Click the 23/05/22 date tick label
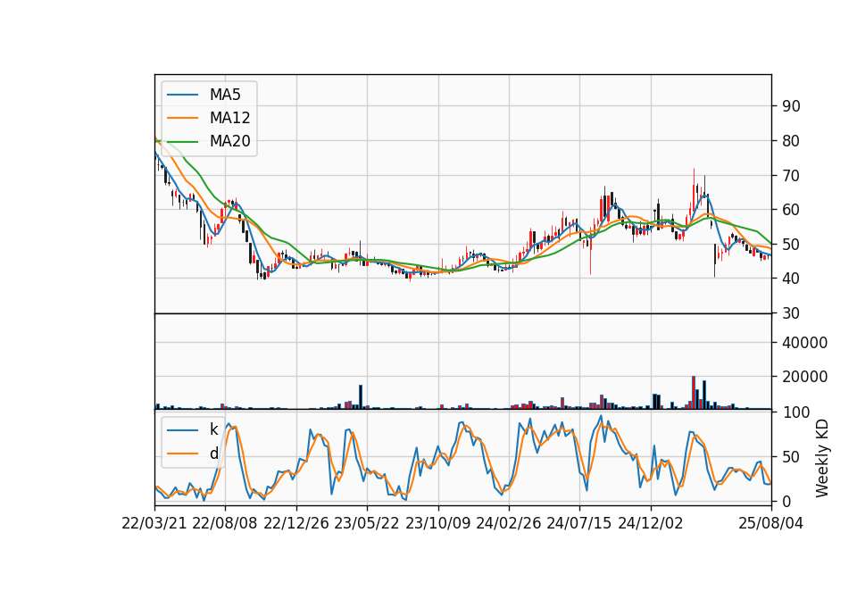This screenshot has height=616, width=857. 367,523
